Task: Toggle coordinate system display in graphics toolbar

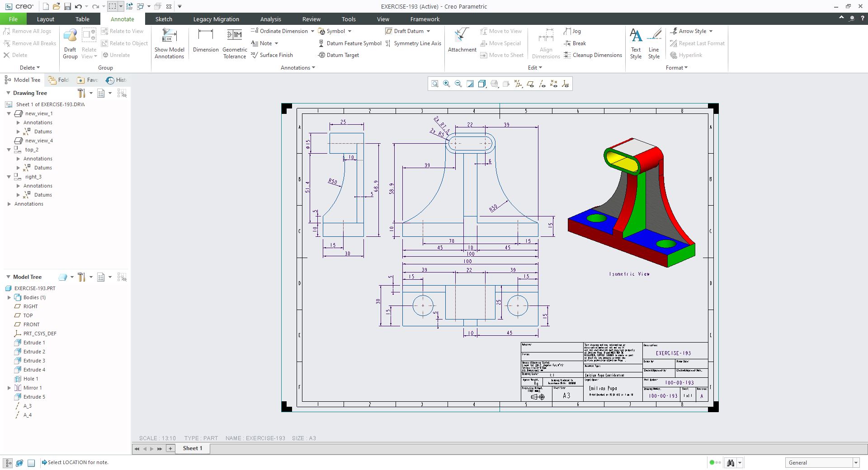Action: click(x=566, y=84)
